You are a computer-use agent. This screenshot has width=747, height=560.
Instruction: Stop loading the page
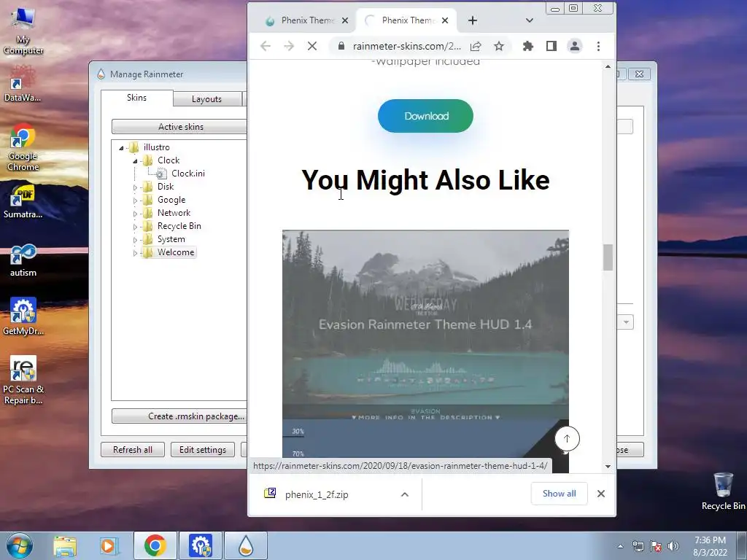tap(312, 46)
